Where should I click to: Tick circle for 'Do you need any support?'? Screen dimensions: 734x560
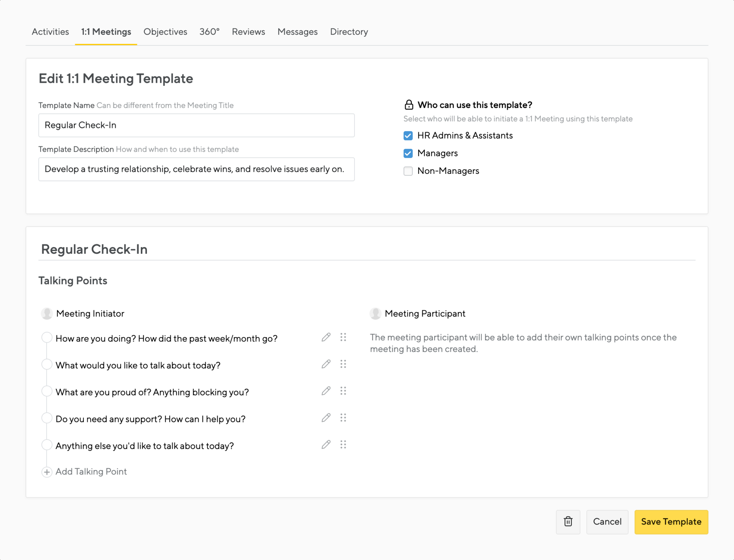[47, 418]
